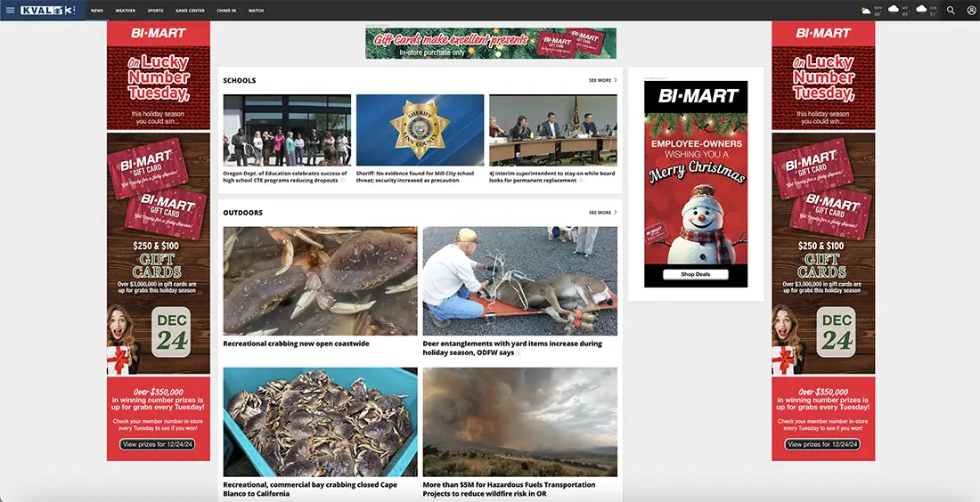Image resolution: width=980 pixels, height=502 pixels.
Task: Click the KVAL 13 station logo
Action: point(47,10)
